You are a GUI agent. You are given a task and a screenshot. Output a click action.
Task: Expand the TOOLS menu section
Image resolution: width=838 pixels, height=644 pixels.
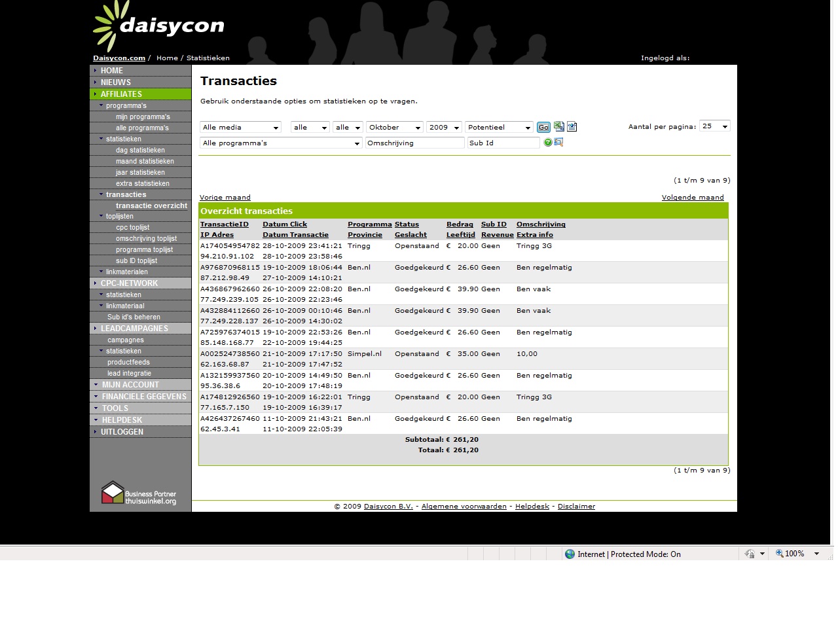(115, 408)
